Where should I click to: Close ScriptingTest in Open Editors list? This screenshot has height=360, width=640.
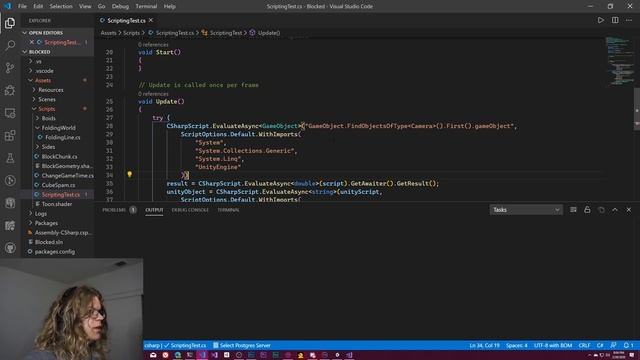point(31,42)
